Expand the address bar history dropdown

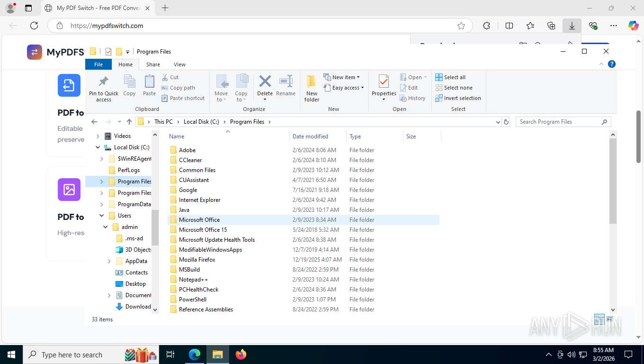point(498,122)
